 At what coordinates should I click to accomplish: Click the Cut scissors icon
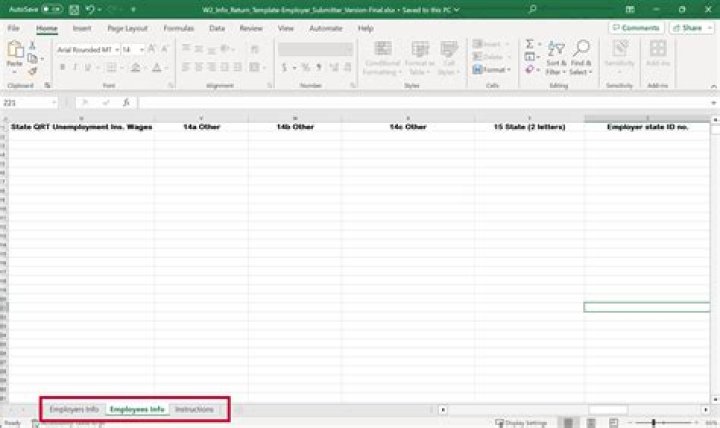point(32,46)
